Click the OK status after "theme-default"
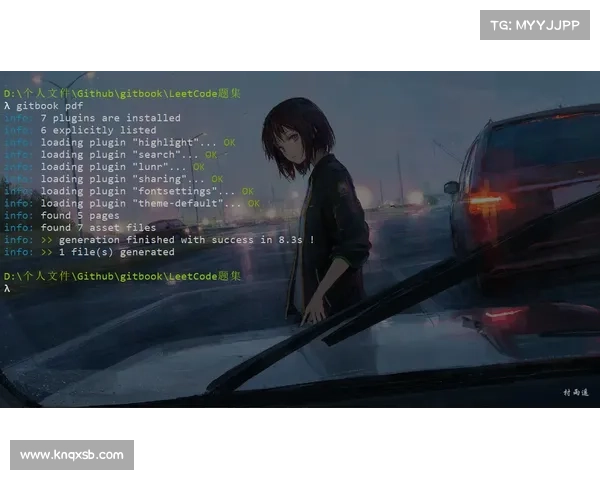Screen dimensions: 600x480 click(254, 203)
